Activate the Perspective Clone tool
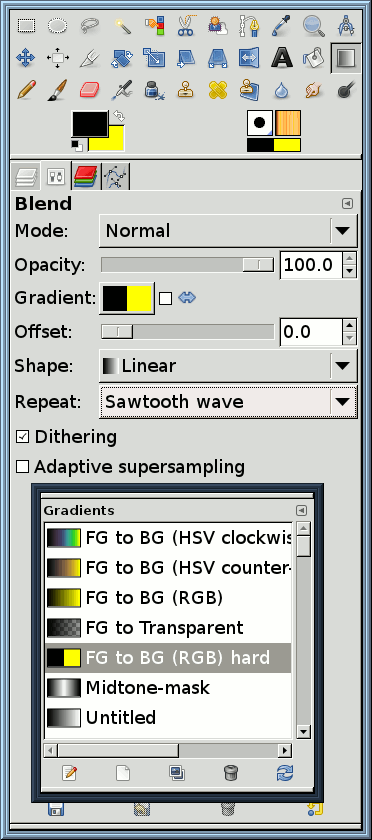This screenshot has width=372, height=840. (249, 90)
